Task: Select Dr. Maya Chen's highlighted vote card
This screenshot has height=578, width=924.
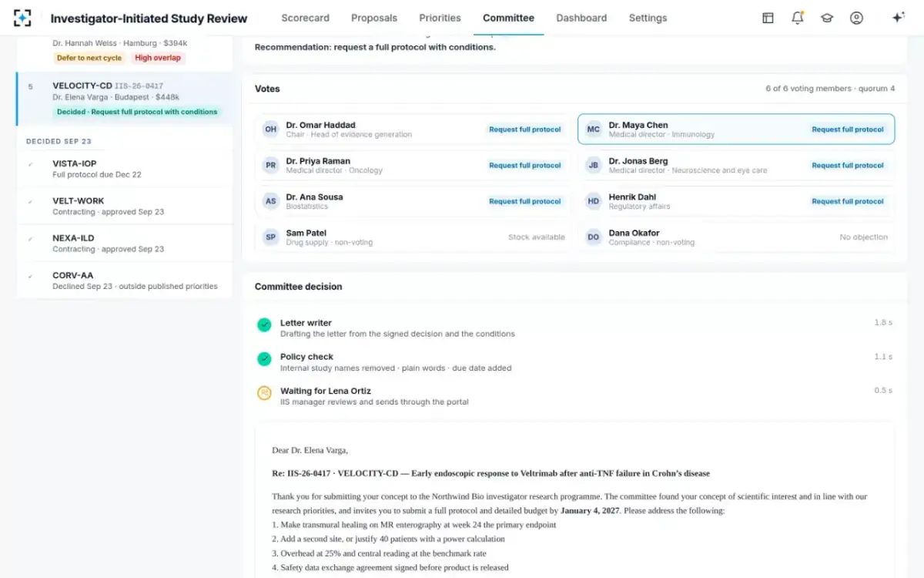Action: pos(736,129)
